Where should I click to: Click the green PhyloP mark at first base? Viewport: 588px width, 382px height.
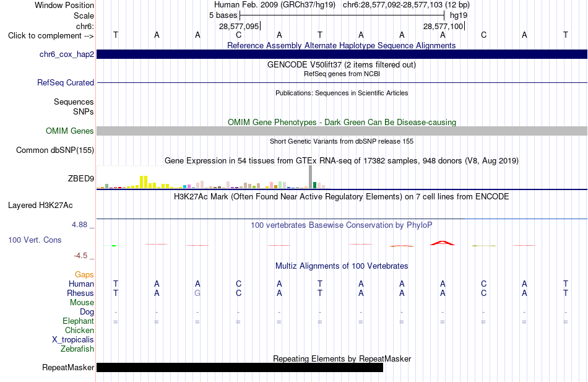coord(114,246)
